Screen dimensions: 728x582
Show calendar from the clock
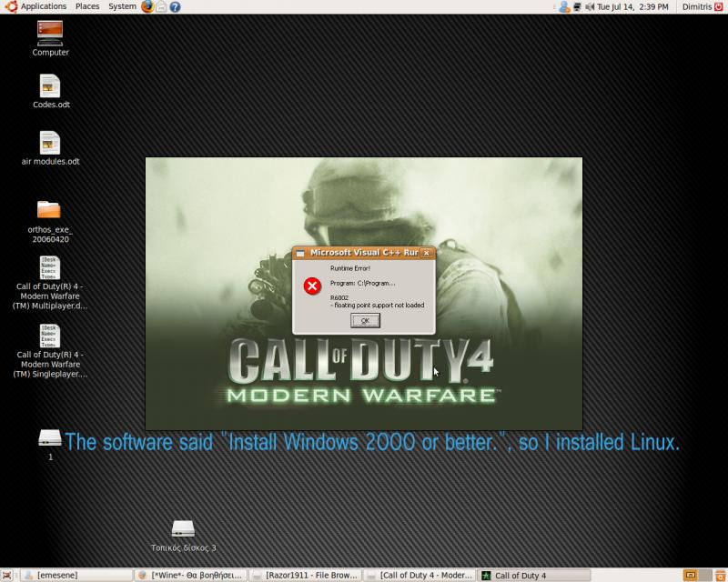pyautogui.click(x=632, y=7)
